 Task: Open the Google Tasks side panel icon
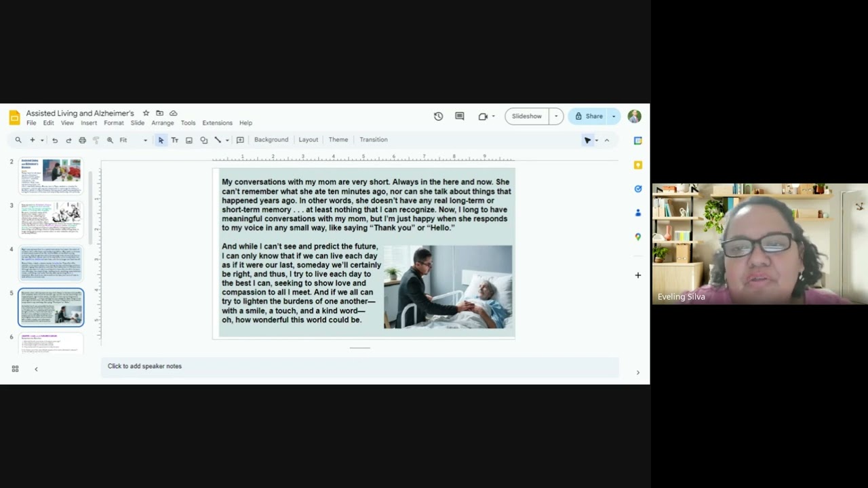(x=637, y=188)
